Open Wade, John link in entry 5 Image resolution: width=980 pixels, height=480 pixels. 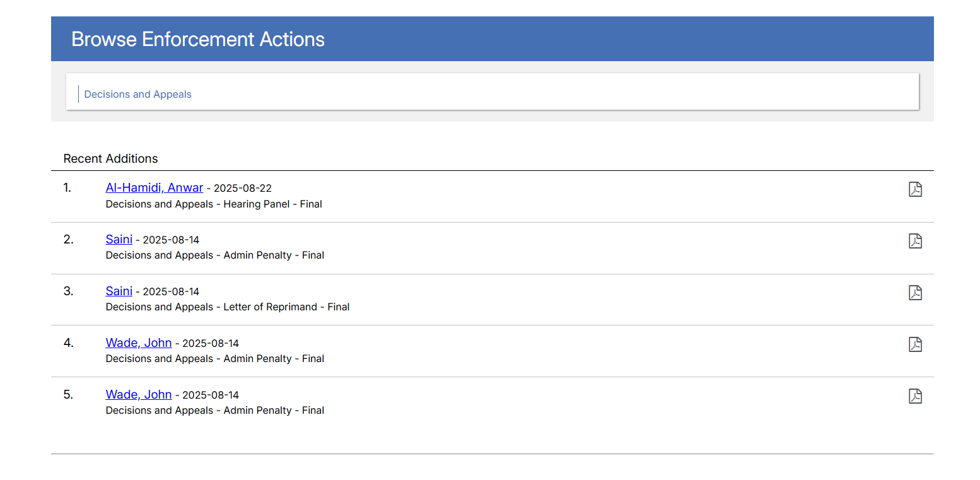(139, 394)
